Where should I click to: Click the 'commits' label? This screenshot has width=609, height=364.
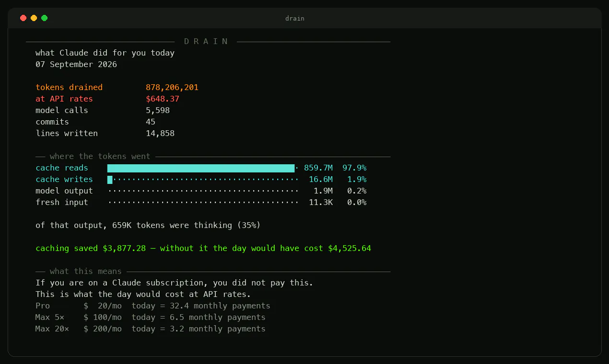click(52, 122)
